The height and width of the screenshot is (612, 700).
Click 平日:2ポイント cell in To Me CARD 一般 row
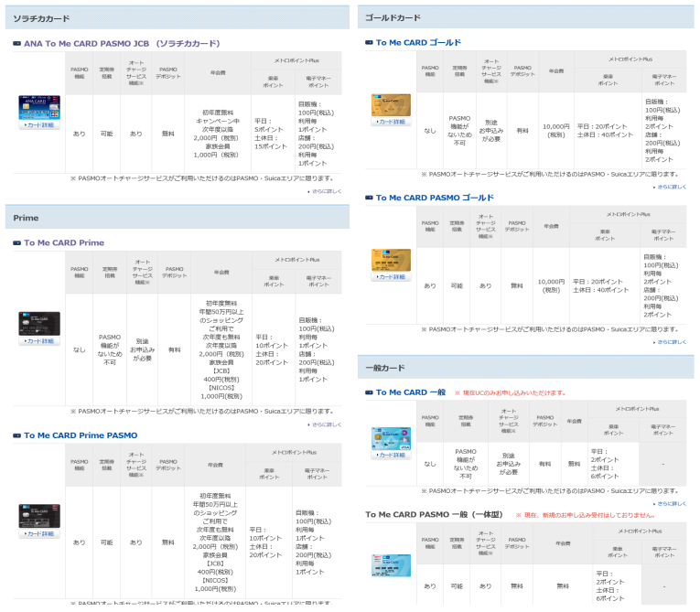coord(613,464)
